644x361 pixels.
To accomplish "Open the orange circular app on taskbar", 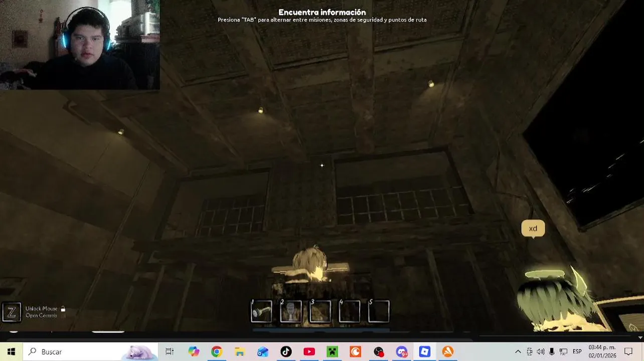I will [355, 351].
